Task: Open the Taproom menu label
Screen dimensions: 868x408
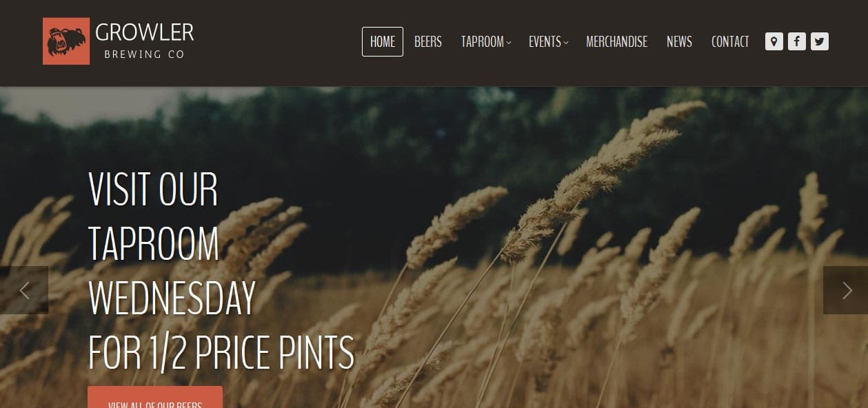Action: pyautogui.click(x=483, y=42)
